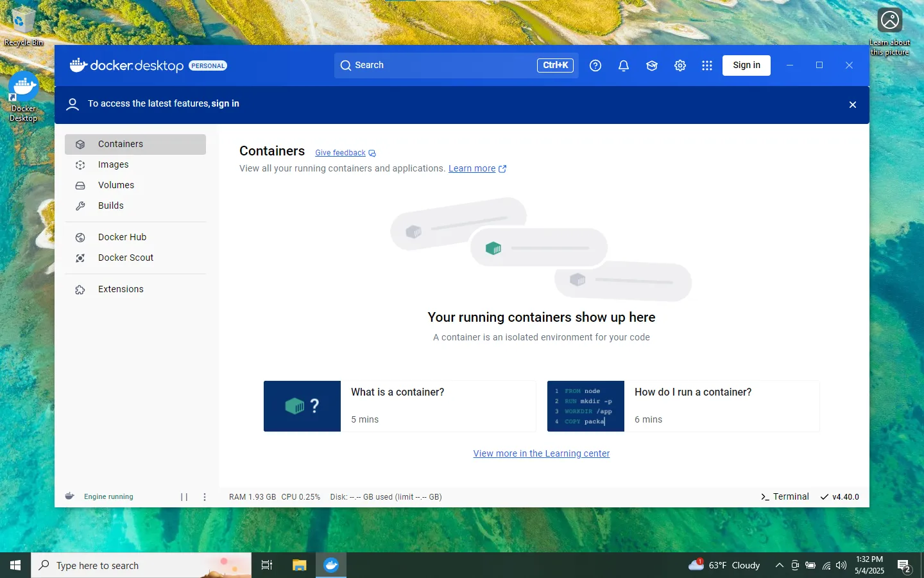The height and width of the screenshot is (578, 924).
Task: Click the whale Engine running status icon
Action: tap(69, 496)
